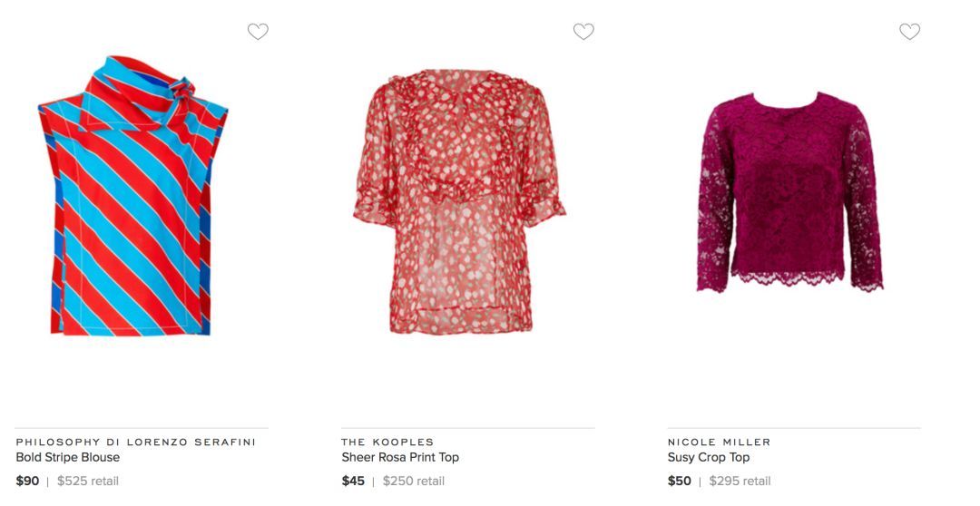Open the red and blue striped blouse image
Image resolution: width=980 pixels, height=506 pixels.
(x=132, y=199)
